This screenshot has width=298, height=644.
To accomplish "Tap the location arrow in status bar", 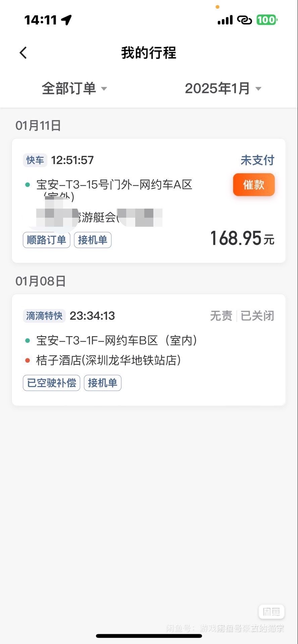I will [x=66, y=20].
